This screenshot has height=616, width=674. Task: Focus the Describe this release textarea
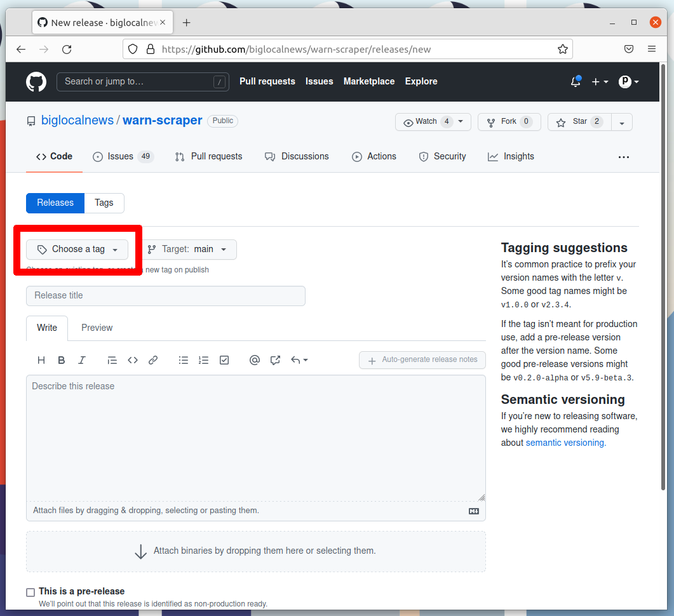pyautogui.click(x=256, y=438)
